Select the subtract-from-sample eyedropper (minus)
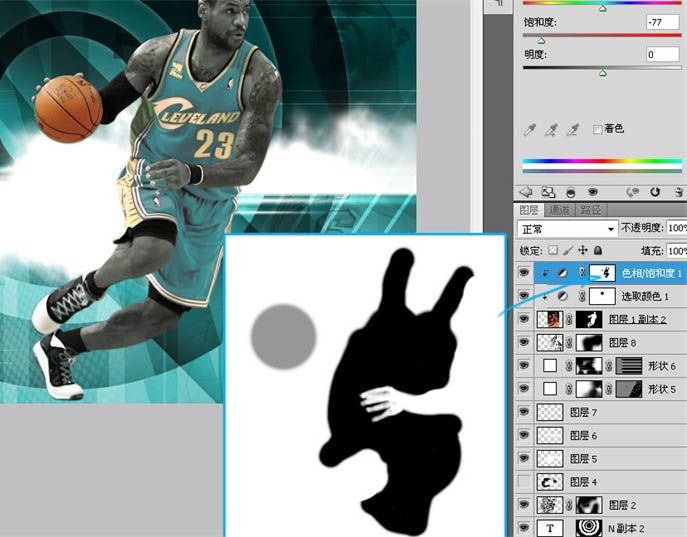This screenshot has height=537, width=687. coord(572,130)
